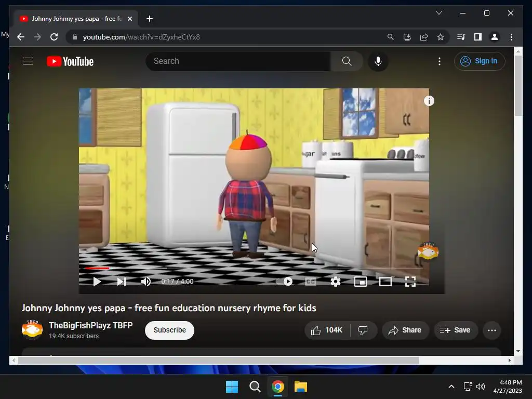
Task: Reload the page
Action: [x=54, y=37]
